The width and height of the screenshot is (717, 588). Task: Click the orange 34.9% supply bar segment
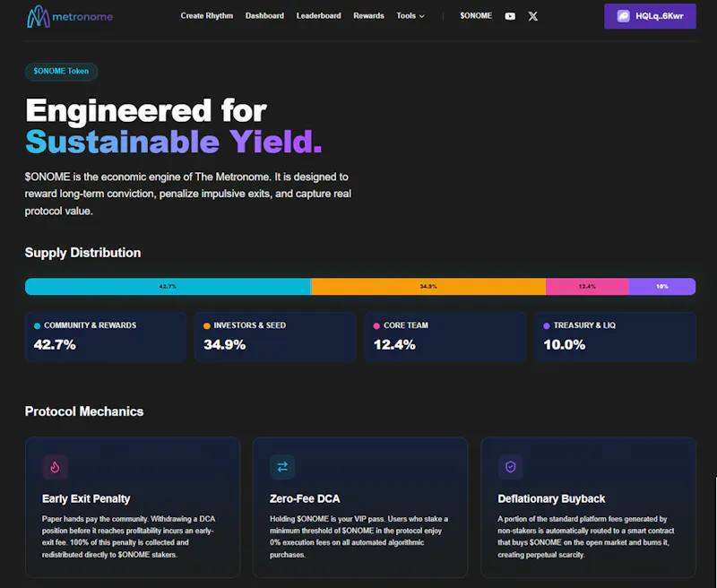click(x=428, y=286)
